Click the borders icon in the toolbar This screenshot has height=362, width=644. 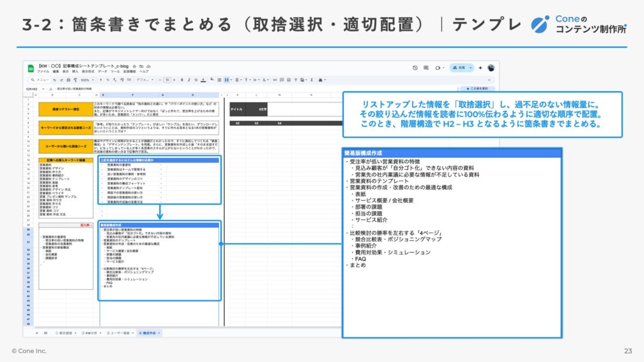(x=219, y=80)
